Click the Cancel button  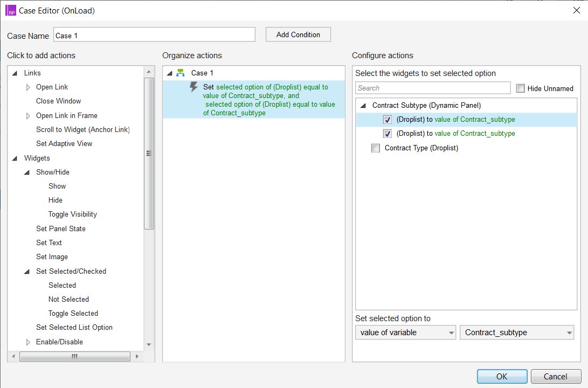[556, 376]
